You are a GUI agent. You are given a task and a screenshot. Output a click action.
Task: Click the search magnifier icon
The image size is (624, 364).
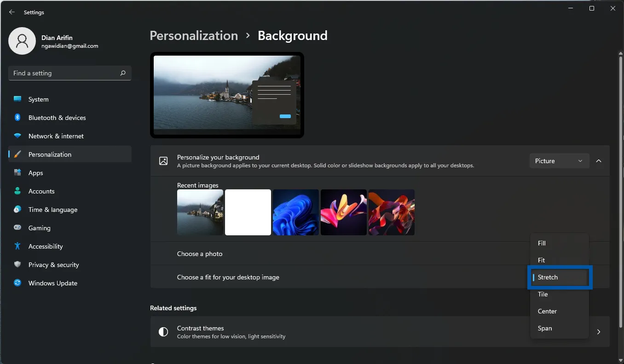(123, 73)
